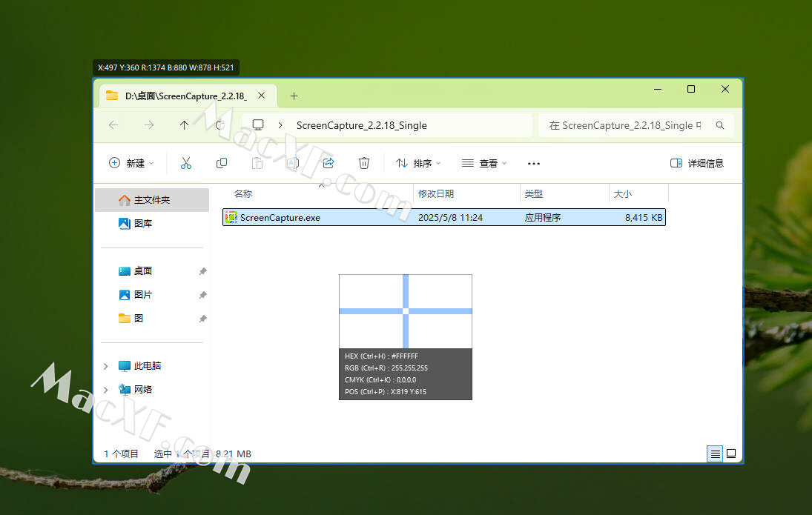Click the Cut scissors icon

[x=186, y=163]
